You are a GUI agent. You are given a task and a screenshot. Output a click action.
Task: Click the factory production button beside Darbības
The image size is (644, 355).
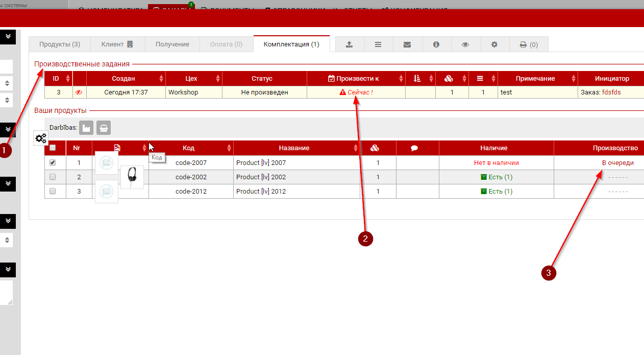click(x=86, y=128)
